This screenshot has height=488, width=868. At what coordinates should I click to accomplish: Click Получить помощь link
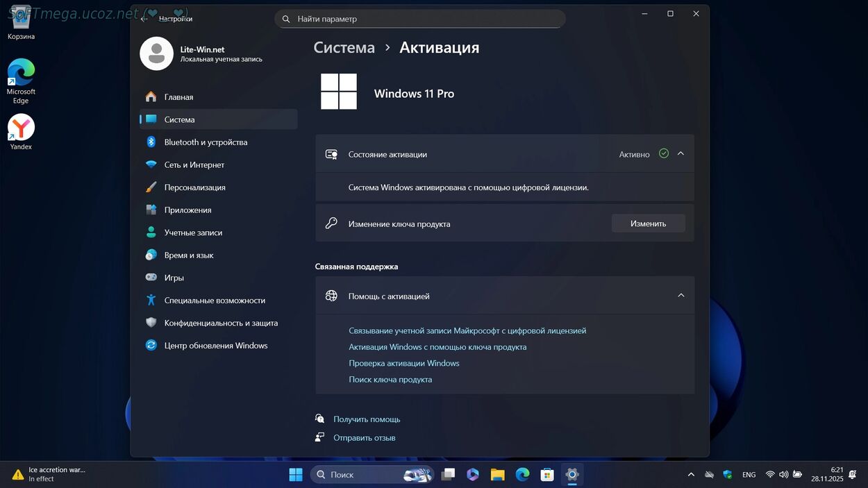[366, 419]
